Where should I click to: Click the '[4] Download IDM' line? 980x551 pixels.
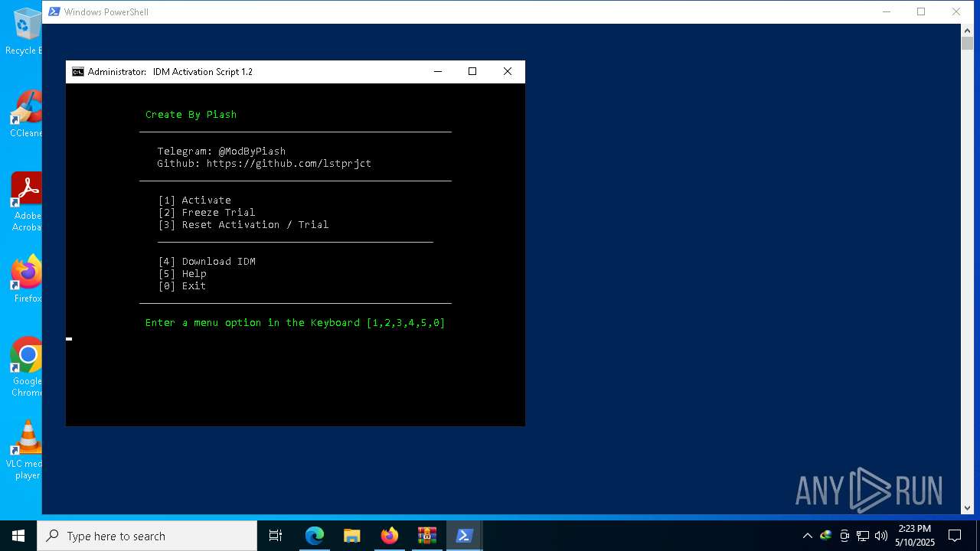point(207,262)
